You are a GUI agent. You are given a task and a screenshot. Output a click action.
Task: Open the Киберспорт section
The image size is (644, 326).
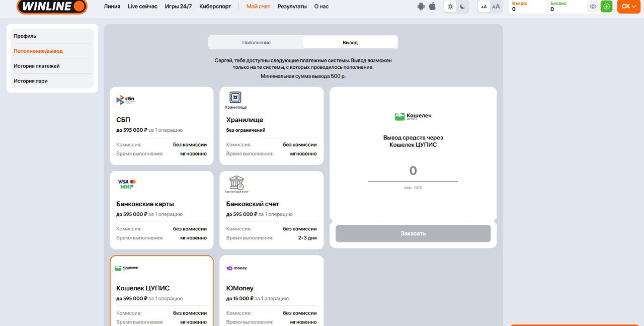point(215,7)
